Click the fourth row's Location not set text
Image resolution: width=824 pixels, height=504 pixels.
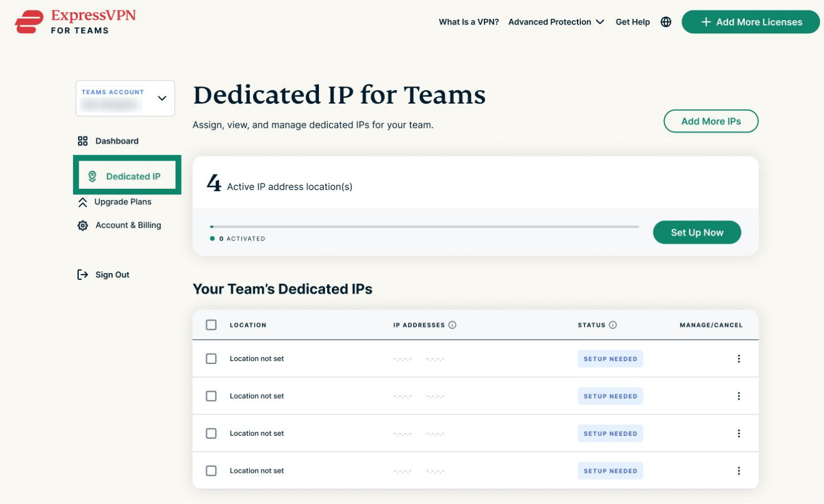tap(257, 471)
